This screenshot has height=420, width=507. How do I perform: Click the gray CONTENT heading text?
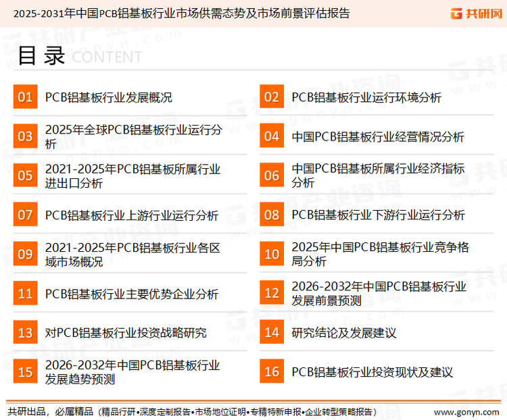[x=107, y=57]
